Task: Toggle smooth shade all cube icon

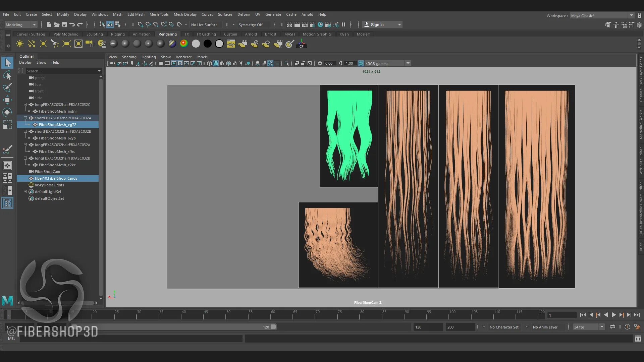Action: (x=216, y=63)
